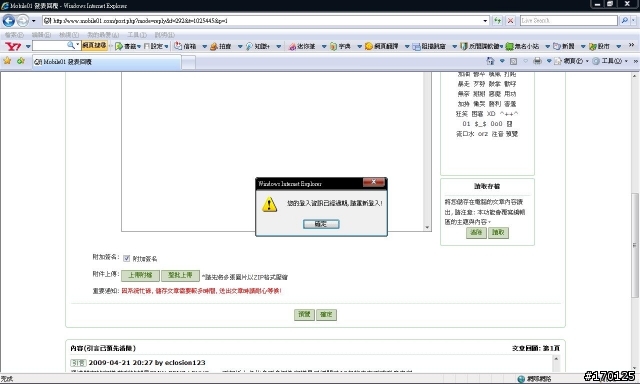Image resolution: width=640 pixels, height=384 pixels.
Task: Expand the Yahoo Y! logo dropdown arrow
Action: pyautogui.click(x=28, y=46)
